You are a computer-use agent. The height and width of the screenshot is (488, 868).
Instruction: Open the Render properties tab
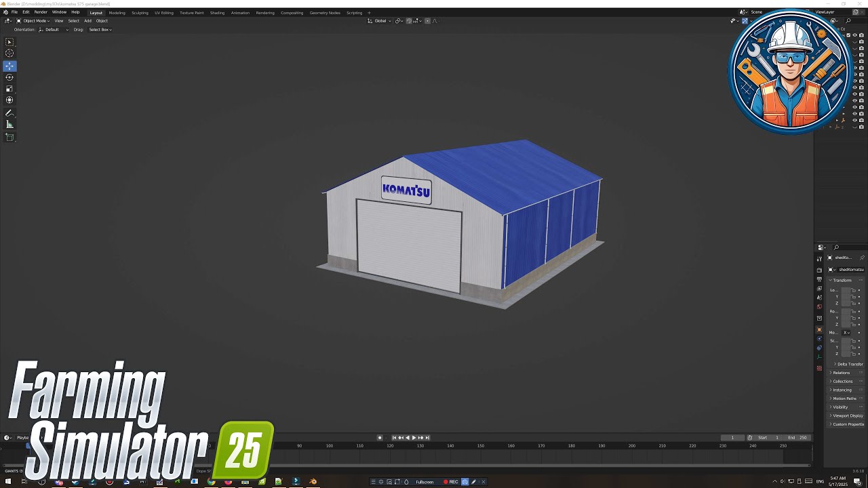coord(819,270)
